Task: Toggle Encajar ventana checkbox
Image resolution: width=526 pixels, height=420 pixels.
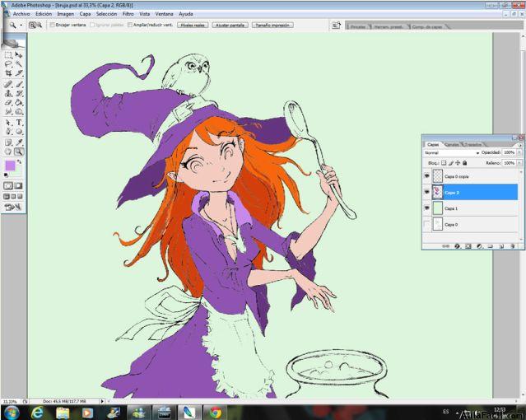Action: 53,25
